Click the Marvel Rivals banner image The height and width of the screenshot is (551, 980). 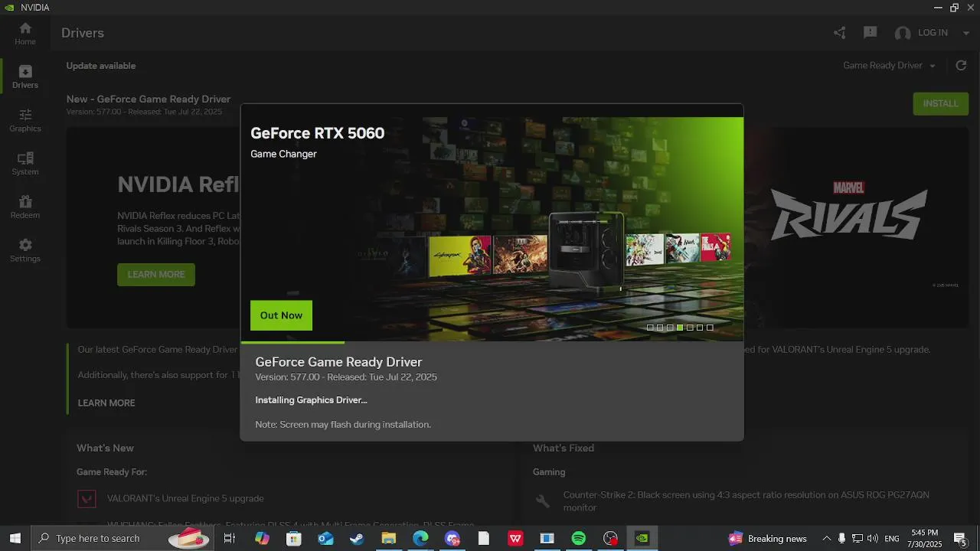pos(848,212)
